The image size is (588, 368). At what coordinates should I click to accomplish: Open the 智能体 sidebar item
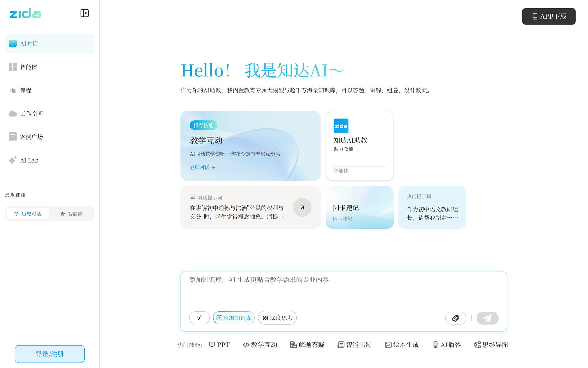(x=50, y=67)
